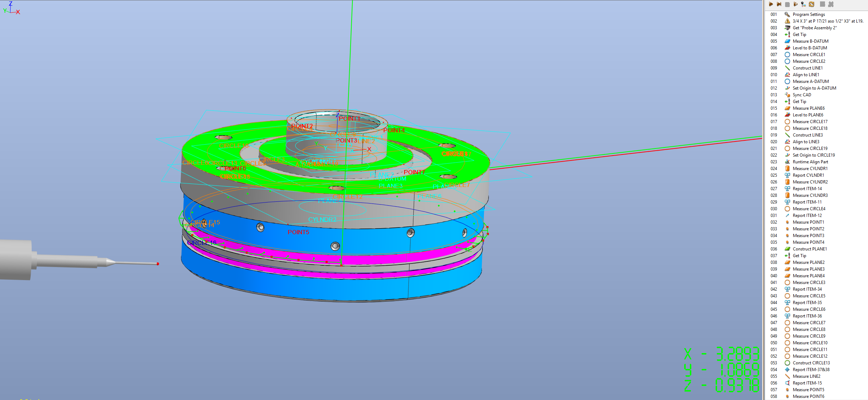Viewport: 868px width, 400px height.
Task: Click the cylinder icon for Measure CYLNDR1
Action: point(787,169)
